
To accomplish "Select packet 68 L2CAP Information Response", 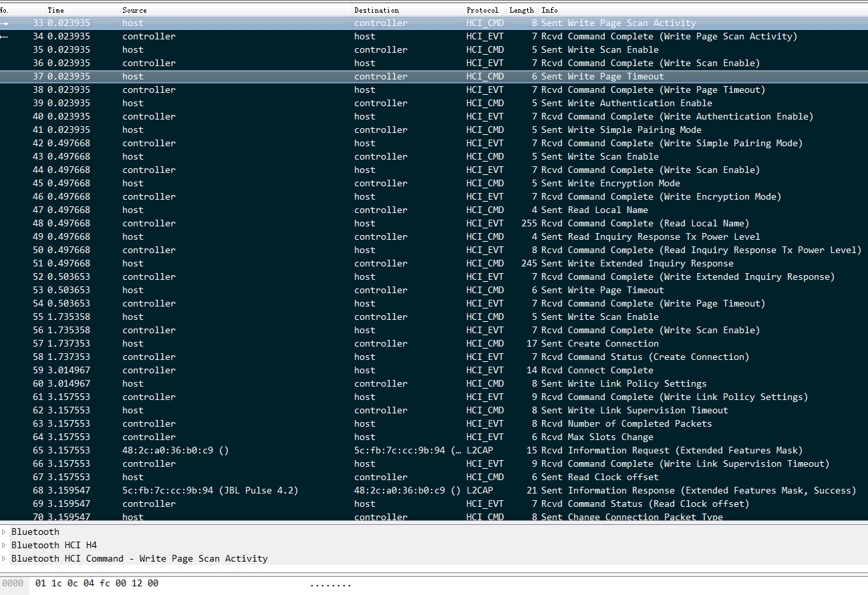I will click(x=434, y=491).
